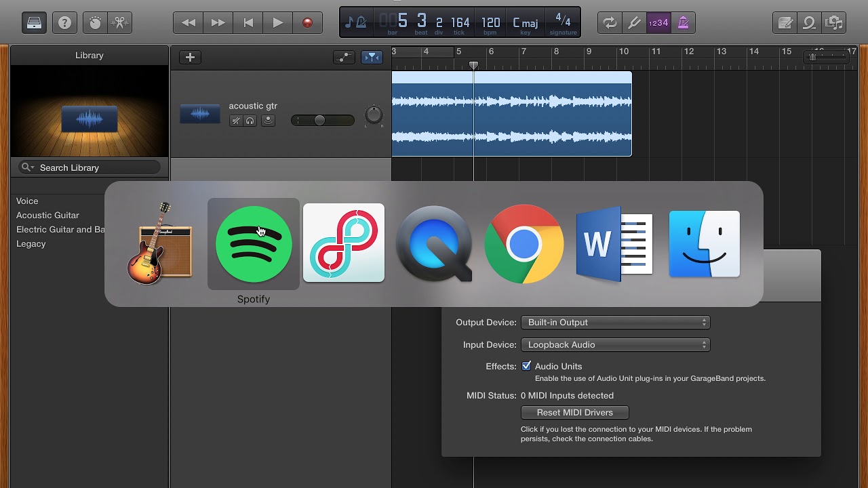This screenshot has width=868, height=488.
Task: Open the Apple Loops browser button
Action: 809,22
